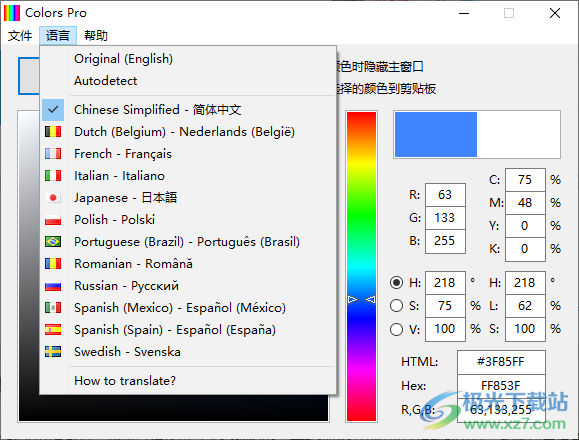Click the C cyan percentage field
Image resolution: width=579 pixels, height=440 pixels.
(x=525, y=180)
